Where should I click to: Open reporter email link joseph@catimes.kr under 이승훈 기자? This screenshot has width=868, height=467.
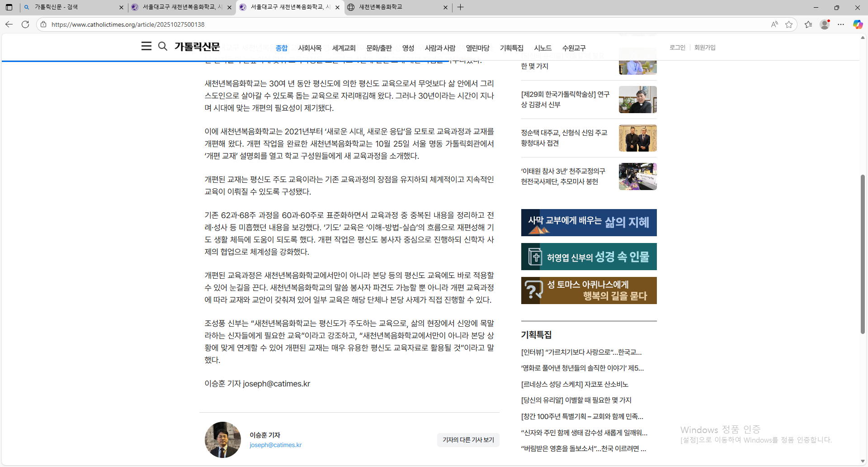(275, 445)
